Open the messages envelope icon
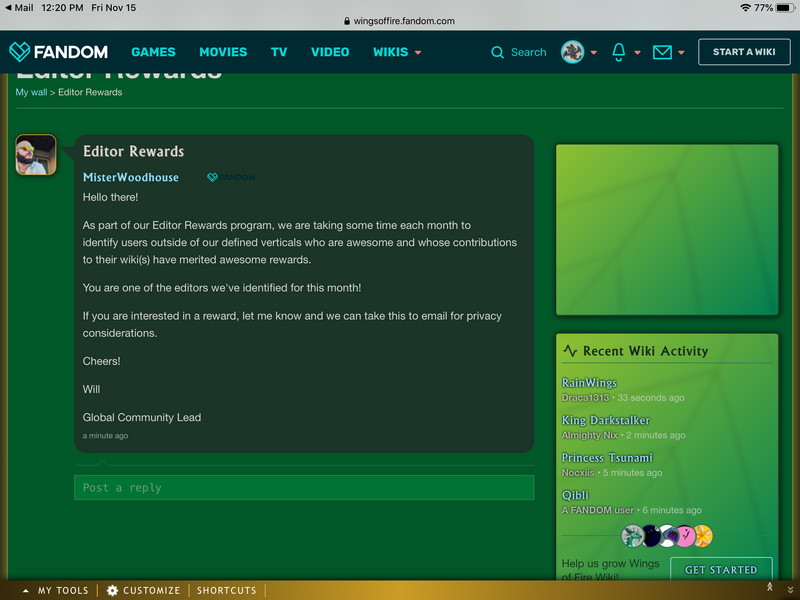Viewport: 800px width, 600px height. (x=662, y=52)
